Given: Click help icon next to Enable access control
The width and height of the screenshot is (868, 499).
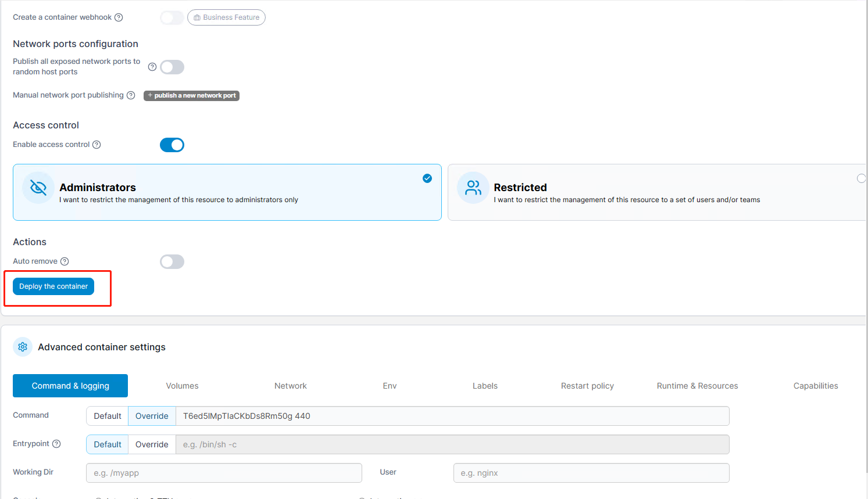Looking at the screenshot, I should pos(97,145).
